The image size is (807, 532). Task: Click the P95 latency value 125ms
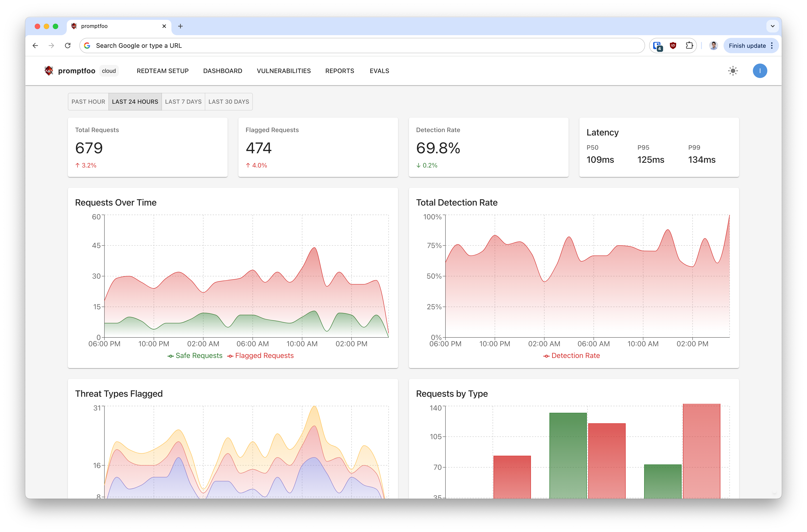pyautogui.click(x=650, y=160)
